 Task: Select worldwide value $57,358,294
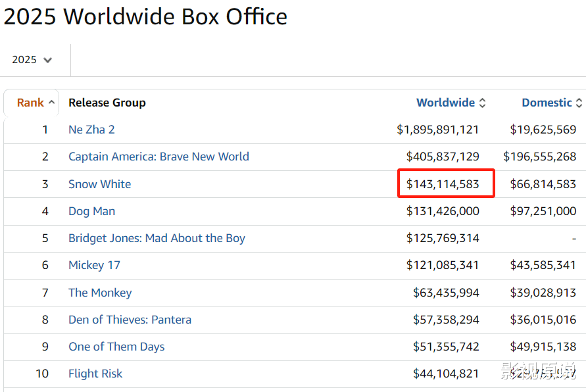(446, 320)
